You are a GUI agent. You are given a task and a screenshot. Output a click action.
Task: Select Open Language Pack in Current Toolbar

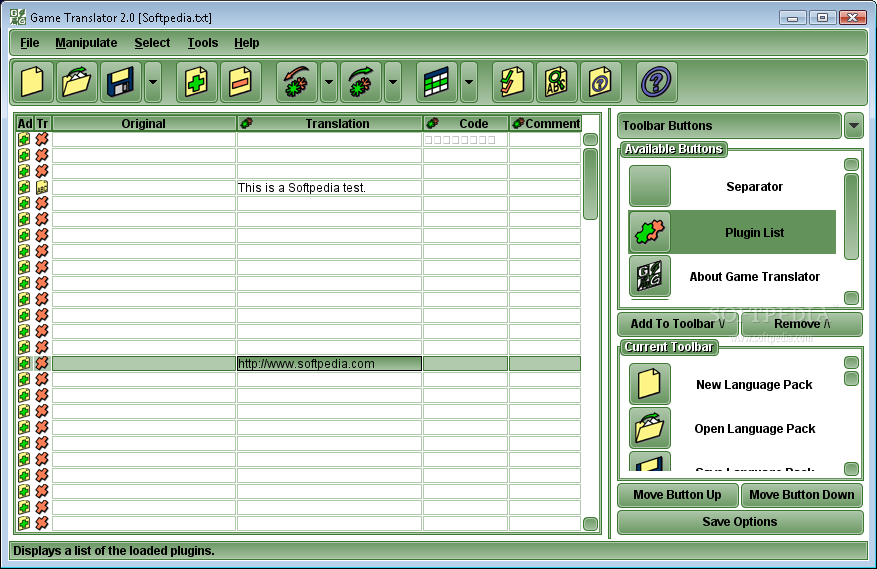pyautogui.click(x=732, y=429)
